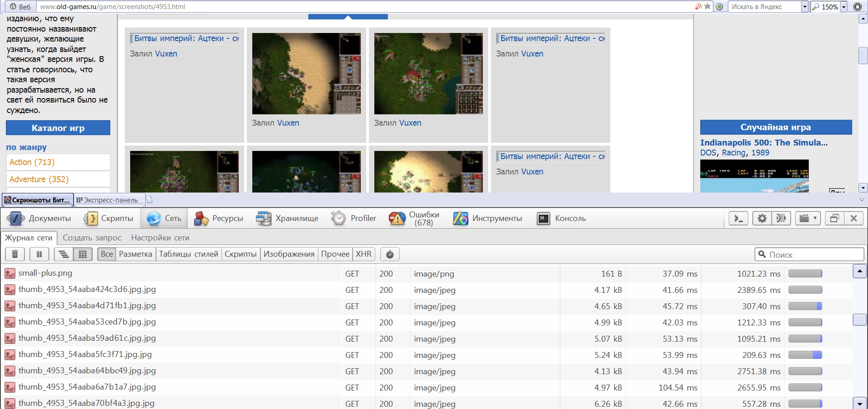Open the Action (713) genre link
Image resolution: width=868 pixels, height=409 pixels.
pyautogui.click(x=32, y=162)
